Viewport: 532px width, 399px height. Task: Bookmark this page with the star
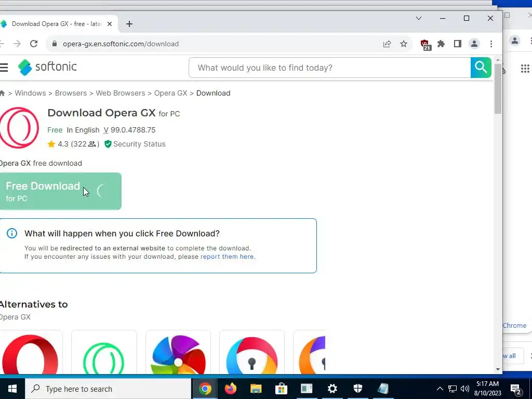(403, 44)
